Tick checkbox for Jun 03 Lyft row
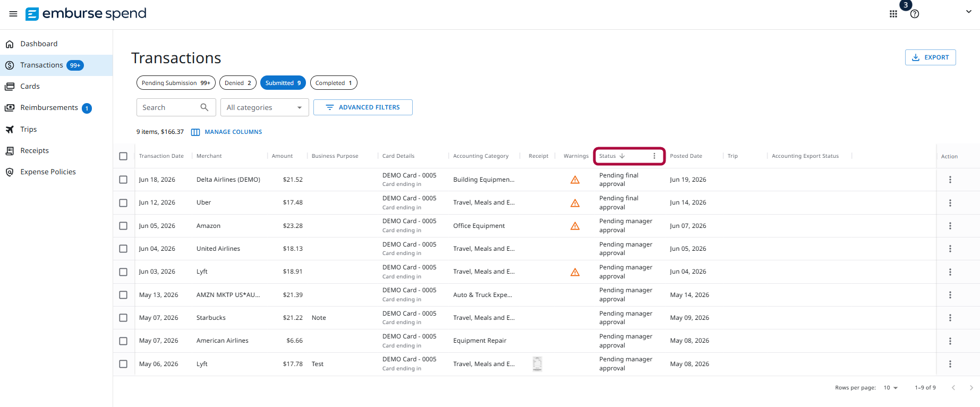The height and width of the screenshot is (407, 980). (x=123, y=272)
